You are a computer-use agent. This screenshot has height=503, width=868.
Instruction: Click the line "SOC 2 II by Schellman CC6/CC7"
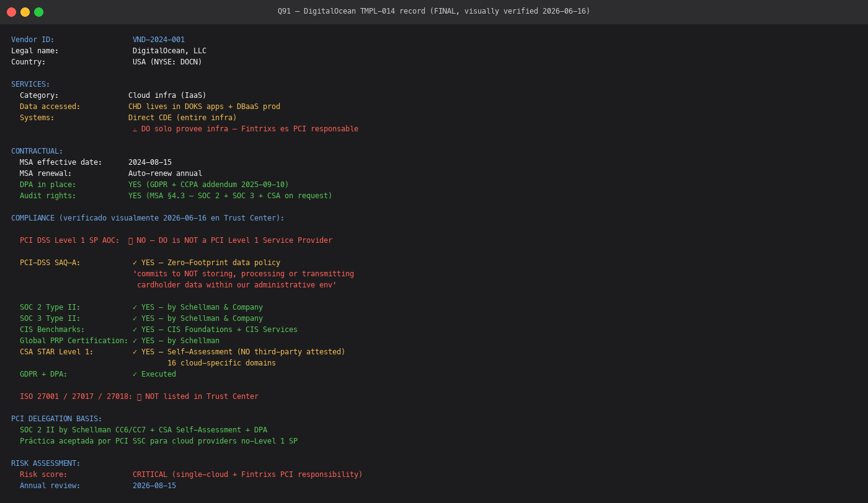tap(143, 430)
